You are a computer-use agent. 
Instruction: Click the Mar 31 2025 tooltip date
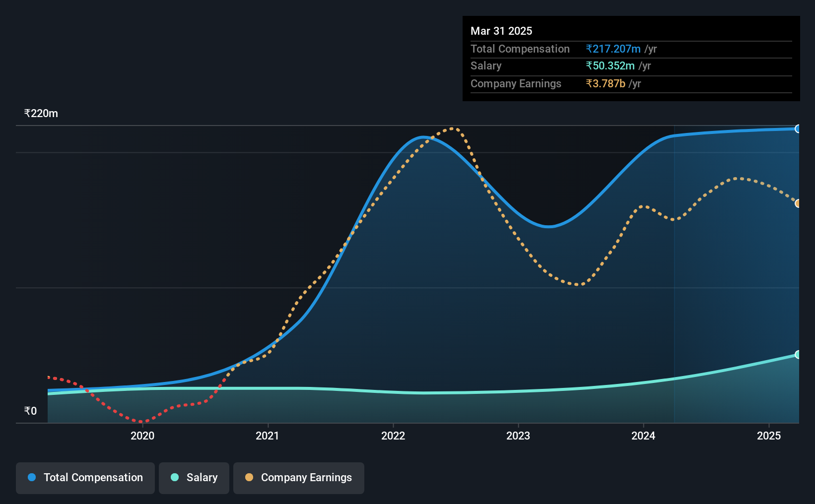501,31
